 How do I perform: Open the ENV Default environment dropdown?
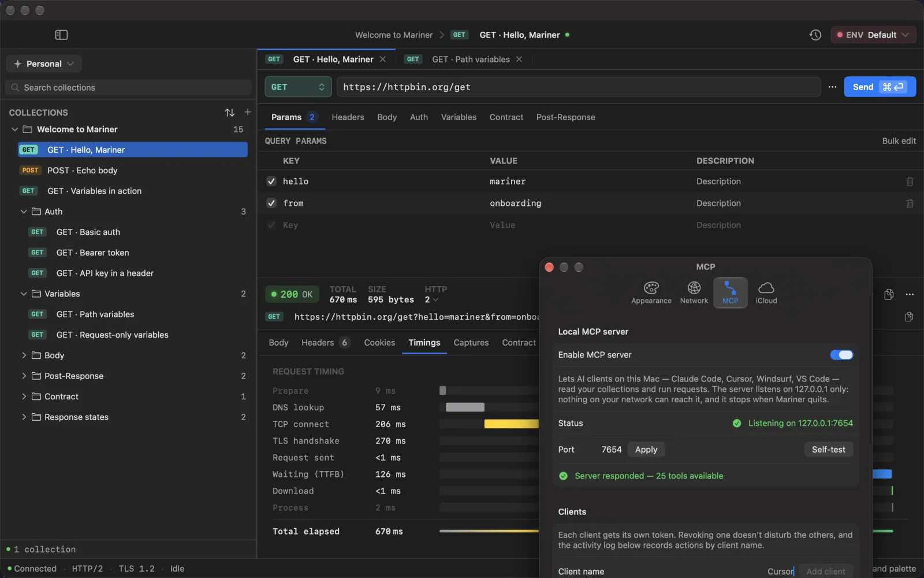pos(873,35)
